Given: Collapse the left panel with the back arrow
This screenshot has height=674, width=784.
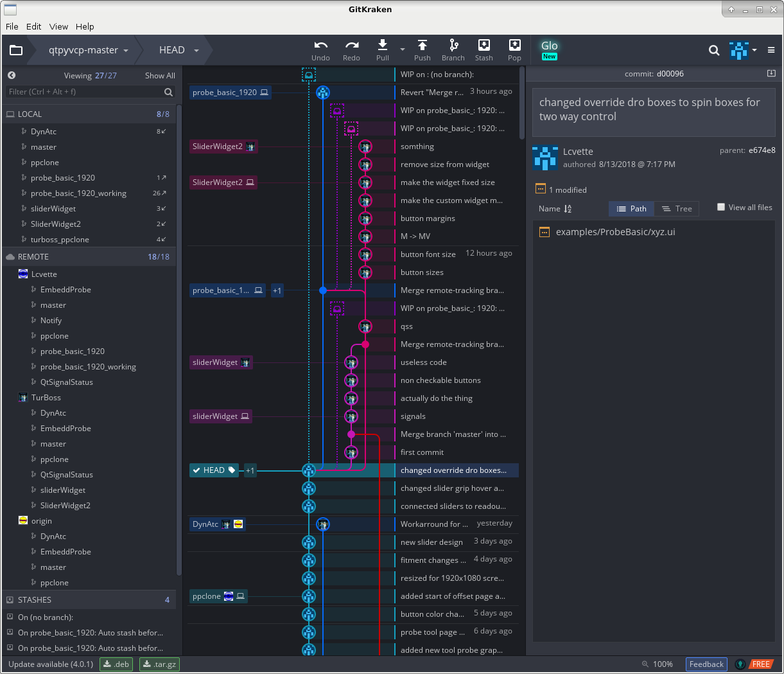Looking at the screenshot, I should pos(12,75).
